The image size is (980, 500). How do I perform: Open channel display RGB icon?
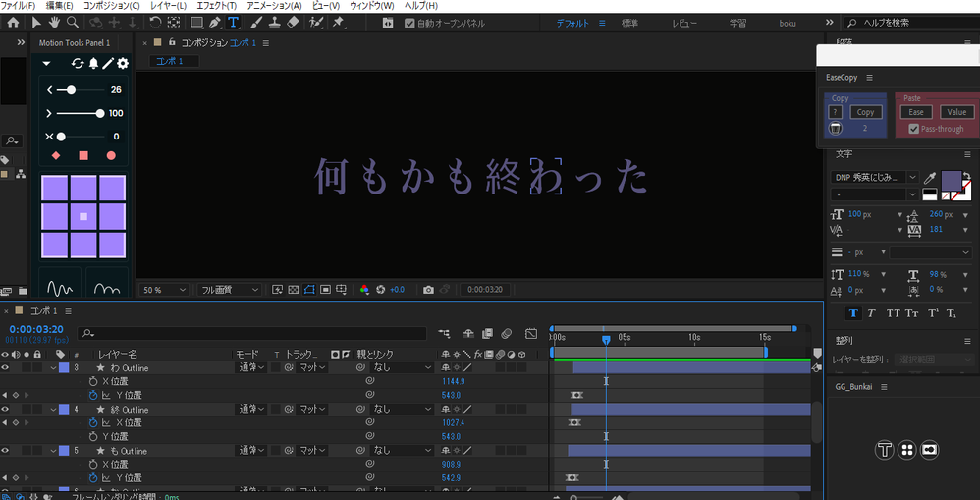point(365,290)
